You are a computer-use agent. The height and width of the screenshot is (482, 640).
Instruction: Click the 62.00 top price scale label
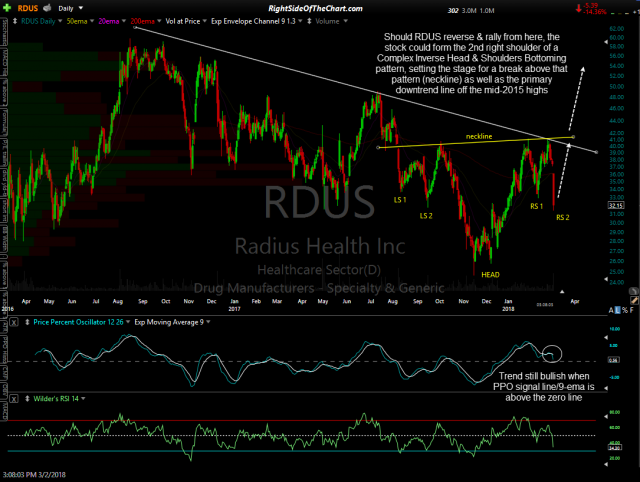coord(616,29)
